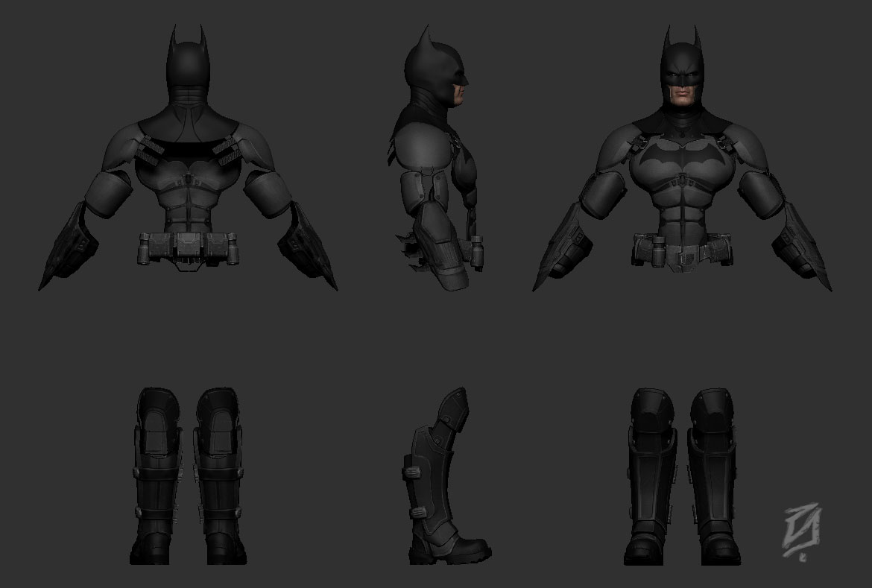Select the back-view pair of leg armor
This screenshot has height=588, width=872.
coord(188,476)
